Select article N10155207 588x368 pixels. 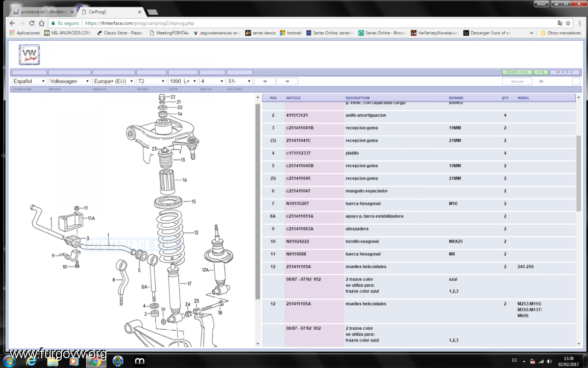297,204
